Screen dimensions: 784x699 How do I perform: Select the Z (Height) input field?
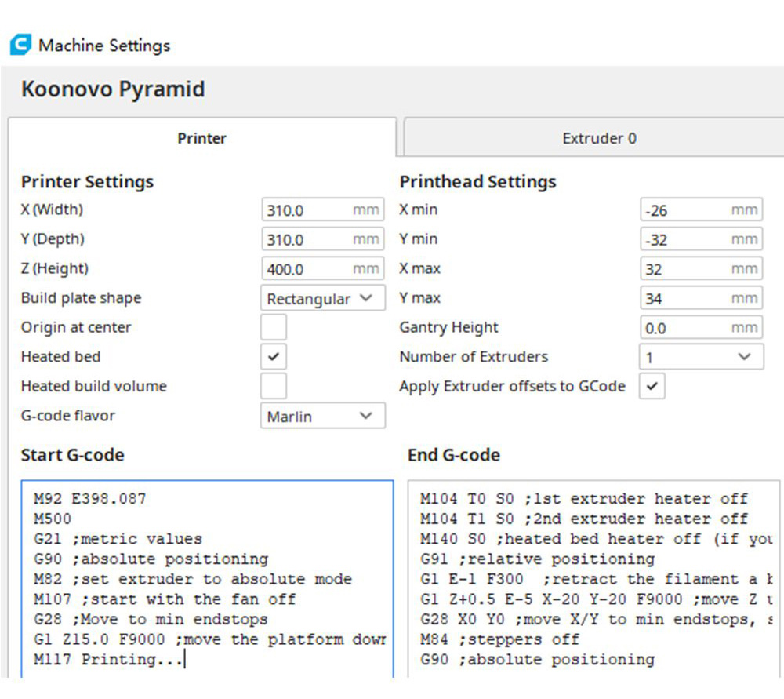(307, 269)
